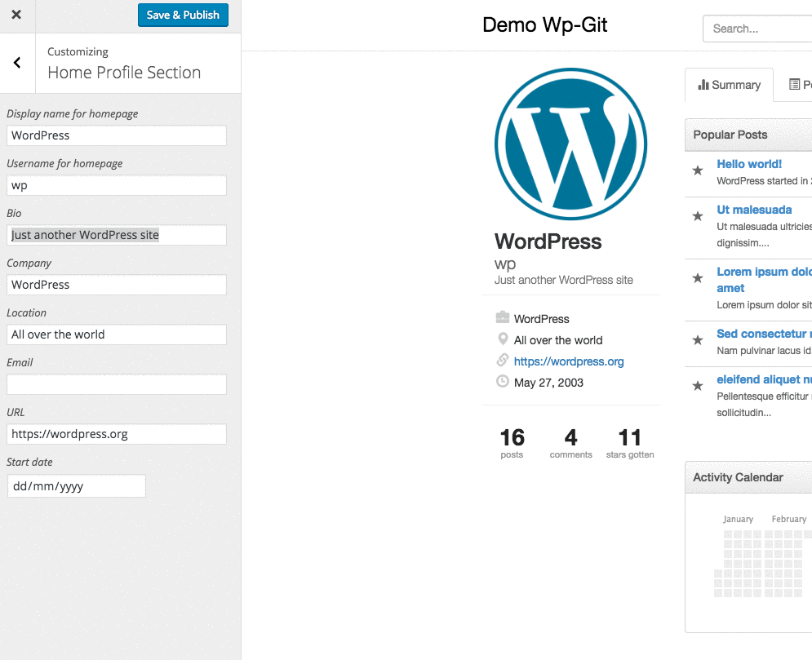Viewport: 812px width, 660px height.
Task: Click the WordPress profile display name
Action: [x=548, y=241]
